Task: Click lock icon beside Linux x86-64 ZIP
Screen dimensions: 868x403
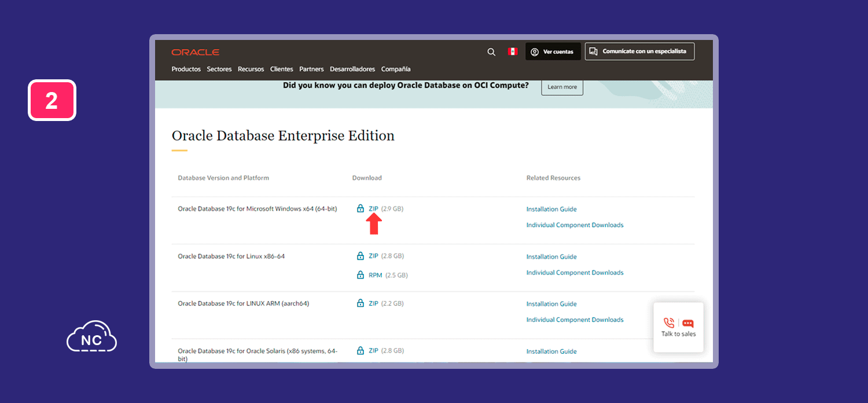Action: [x=361, y=255]
